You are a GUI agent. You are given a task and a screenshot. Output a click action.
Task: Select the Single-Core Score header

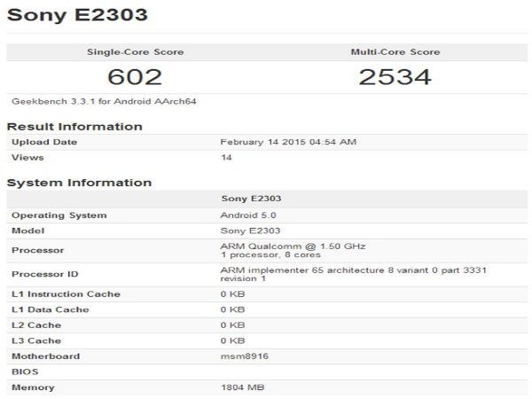pos(135,52)
